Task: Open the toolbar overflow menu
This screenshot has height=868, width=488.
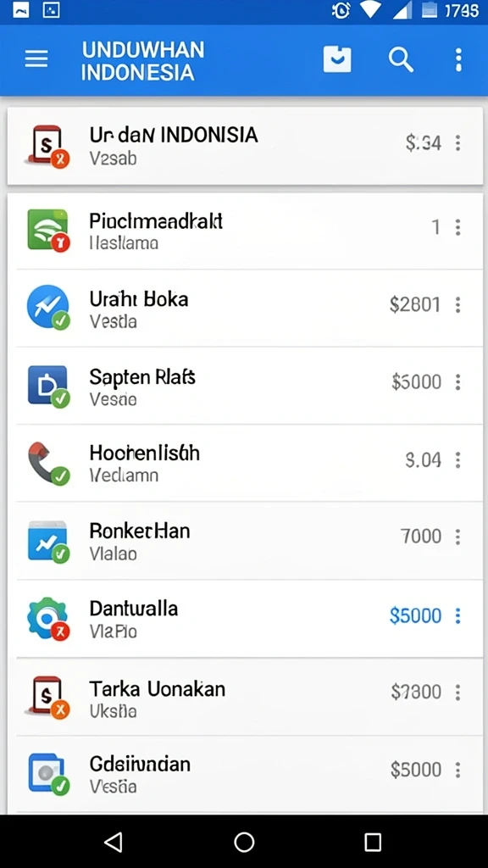Action: click(458, 60)
